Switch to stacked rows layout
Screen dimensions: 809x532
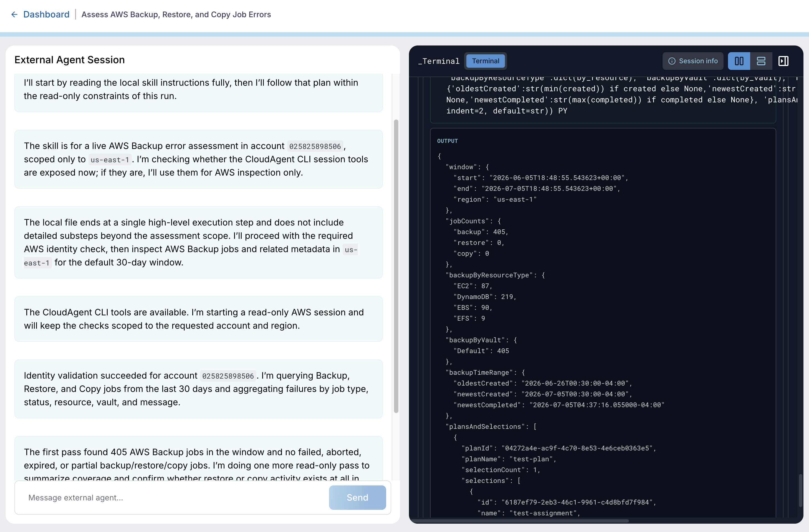pos(761,61)
